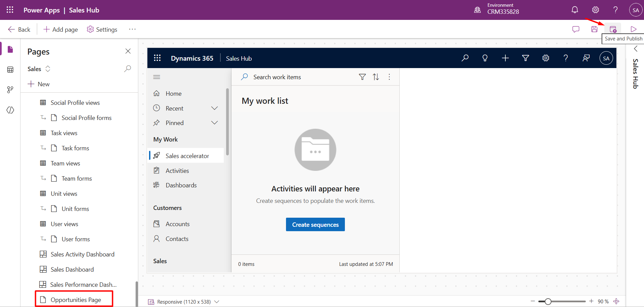Click the Save floppy disk icon
Screen dimensions: 644x307
pos(594,29)
